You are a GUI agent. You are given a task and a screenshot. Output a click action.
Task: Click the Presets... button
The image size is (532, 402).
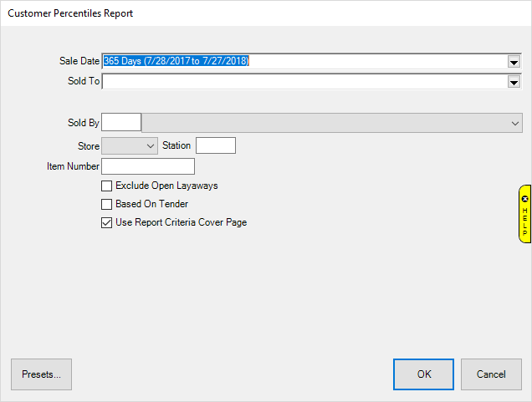point(41,374)
